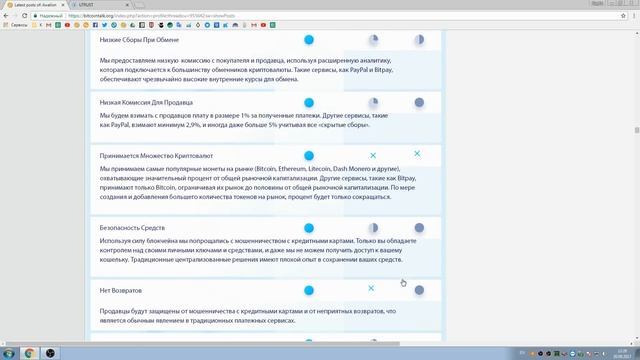Click the gray full circle in Нет Возвратов row

click(419, 290)
